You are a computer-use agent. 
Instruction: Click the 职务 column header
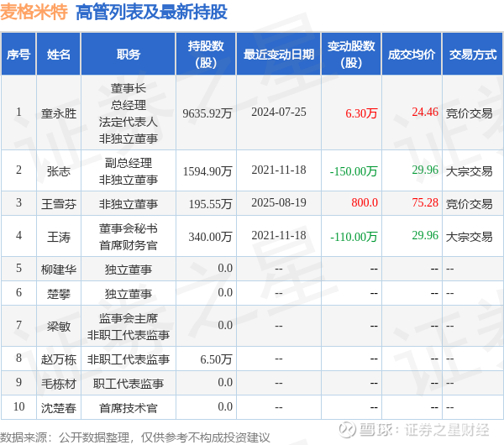click(x=129, y=55)
